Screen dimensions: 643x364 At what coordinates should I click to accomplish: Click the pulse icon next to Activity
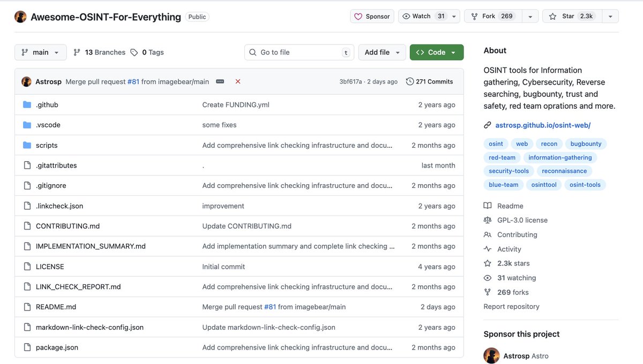(x=488, y=249)
